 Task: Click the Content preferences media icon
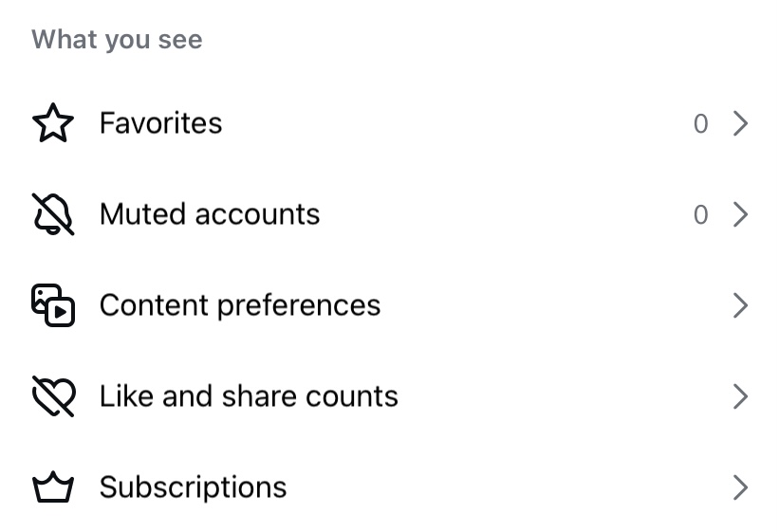(x=53, y=305)
